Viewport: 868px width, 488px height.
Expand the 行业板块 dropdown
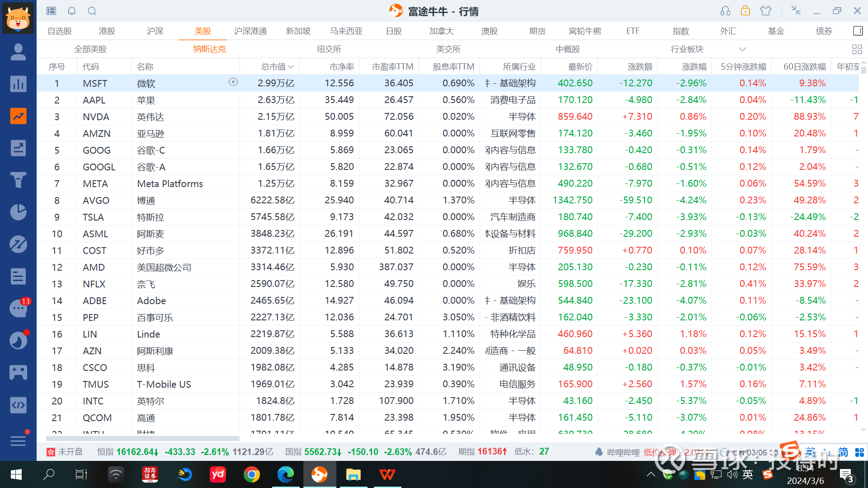coord(742,49)
